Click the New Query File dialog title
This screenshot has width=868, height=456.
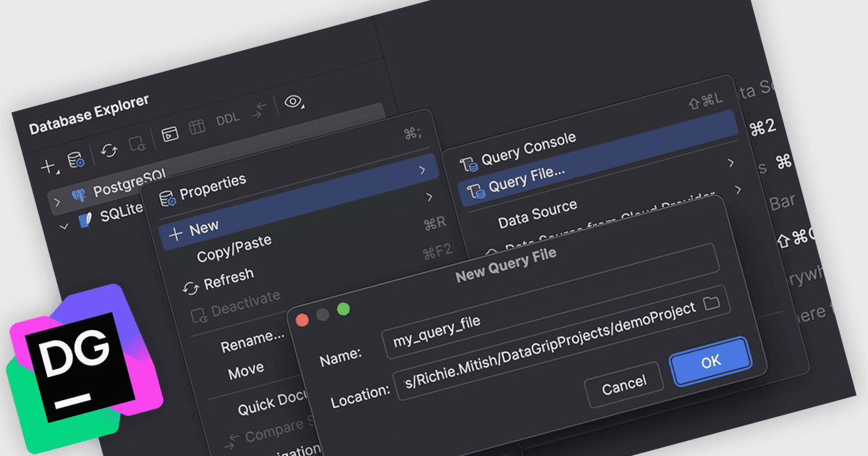click(506, 265)
